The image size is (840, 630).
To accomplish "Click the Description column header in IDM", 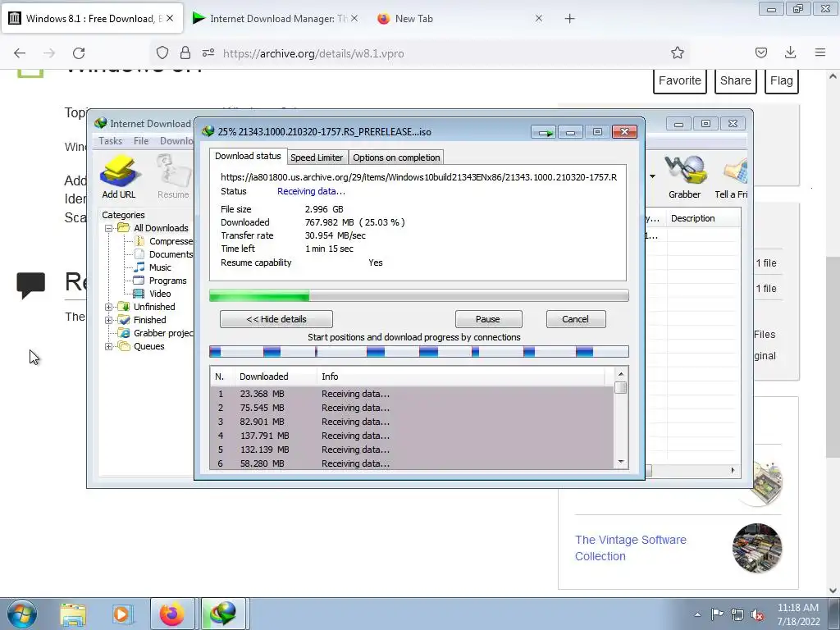I will [703, 218].
